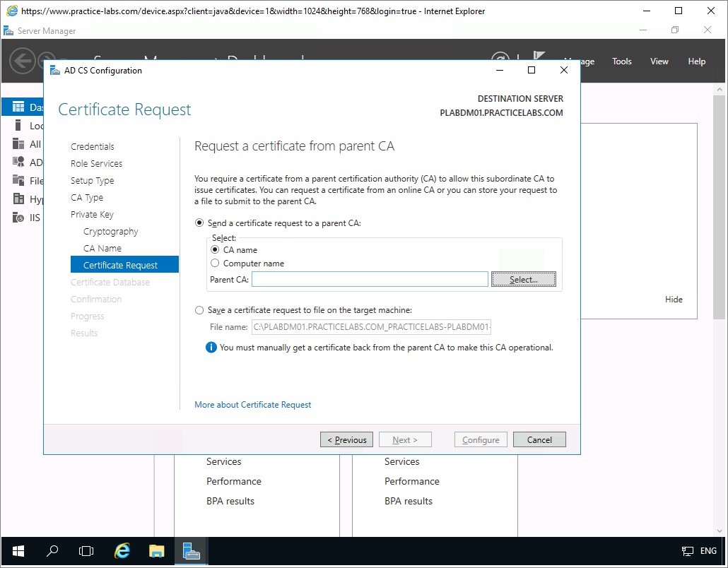Click the Server Manager title bar icon
728x568 pixels.
[8, 31]
